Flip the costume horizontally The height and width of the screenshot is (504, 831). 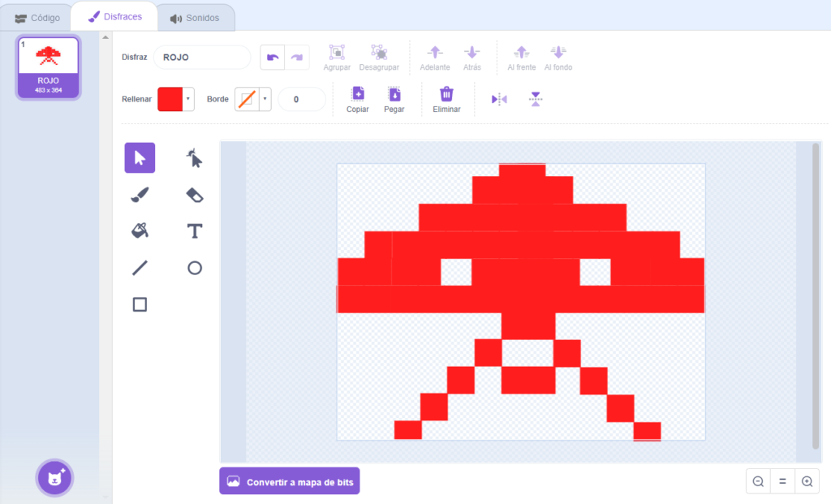[x=499, y=99]
